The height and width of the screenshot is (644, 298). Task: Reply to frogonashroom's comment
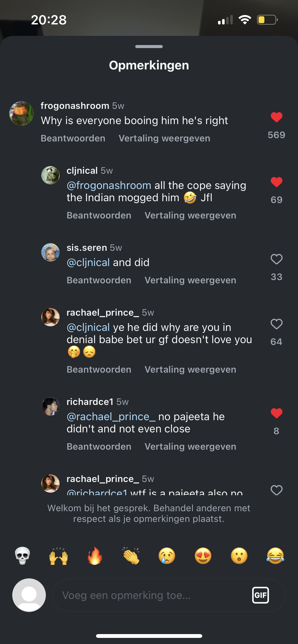point(73,138)
